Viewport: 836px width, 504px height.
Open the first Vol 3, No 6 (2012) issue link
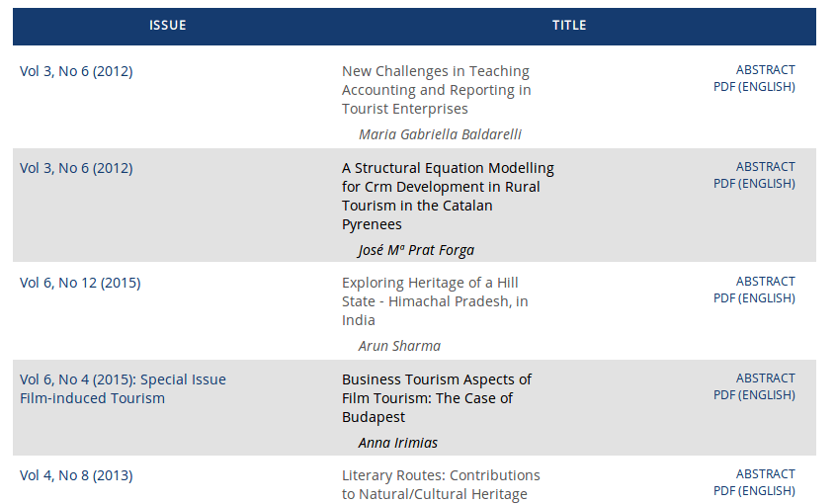(76, 71)
